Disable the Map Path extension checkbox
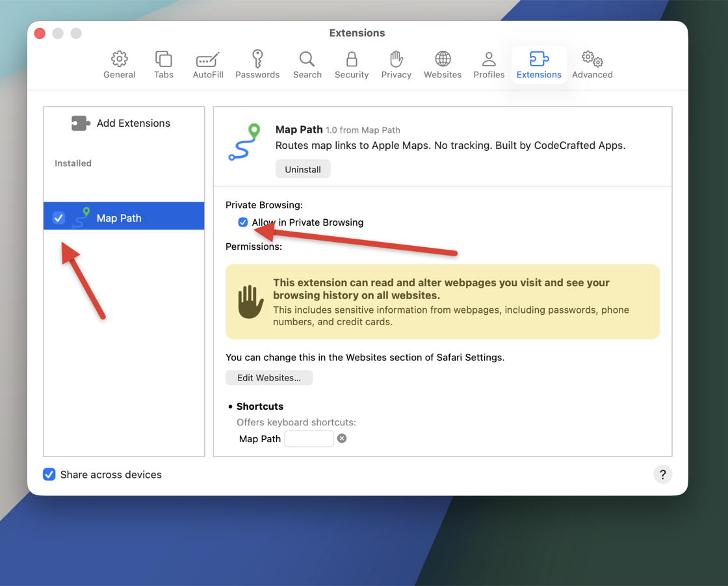 coord(58,217)
